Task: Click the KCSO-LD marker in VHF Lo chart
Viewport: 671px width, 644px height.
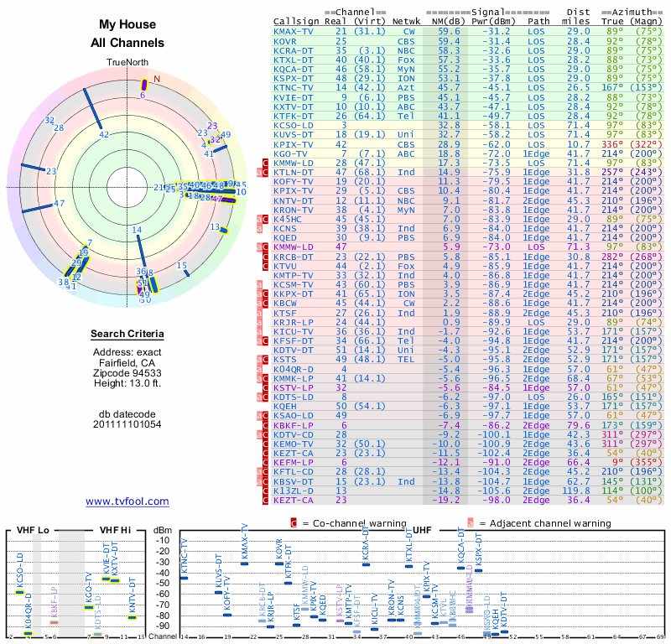Action: [19, 593]
